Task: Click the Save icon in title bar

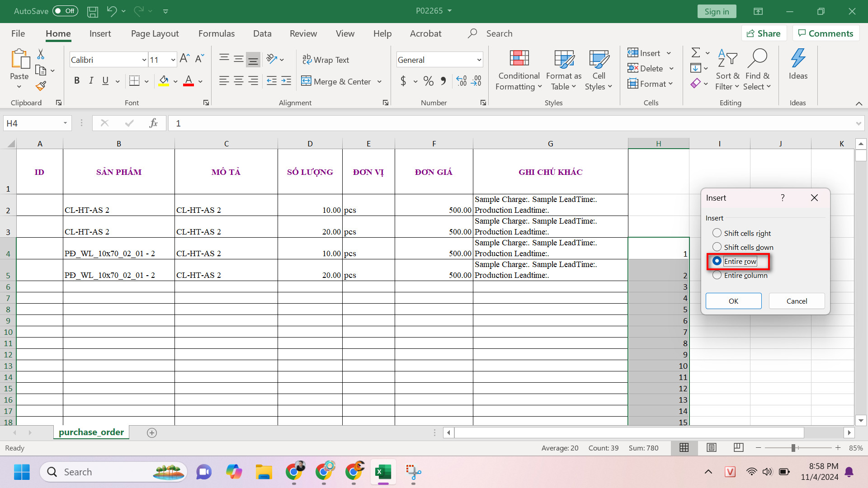Action: [x=93, y=11]
